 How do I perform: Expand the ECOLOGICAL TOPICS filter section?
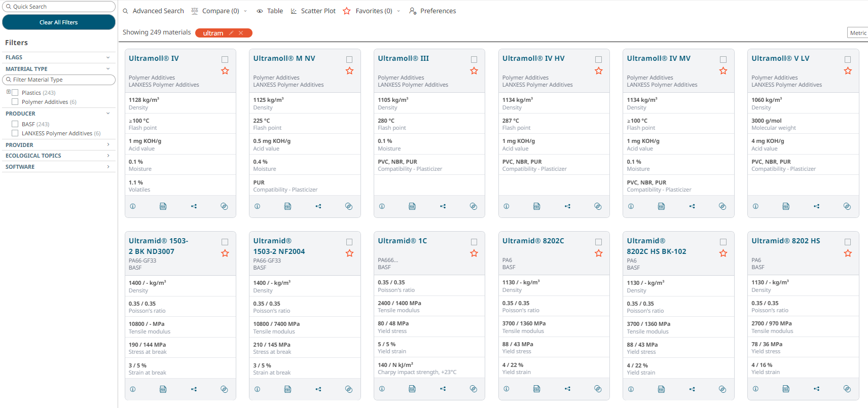108,156
